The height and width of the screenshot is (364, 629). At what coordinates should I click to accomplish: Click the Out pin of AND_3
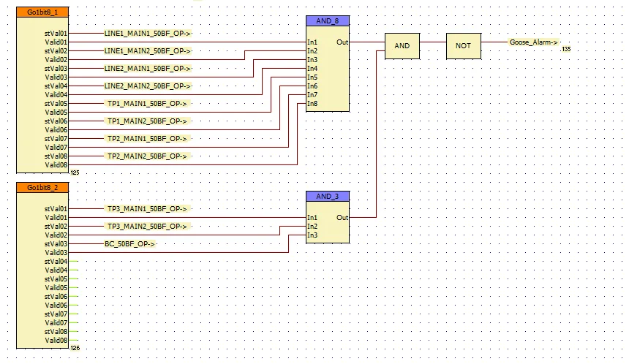click(x=342, y=218)
